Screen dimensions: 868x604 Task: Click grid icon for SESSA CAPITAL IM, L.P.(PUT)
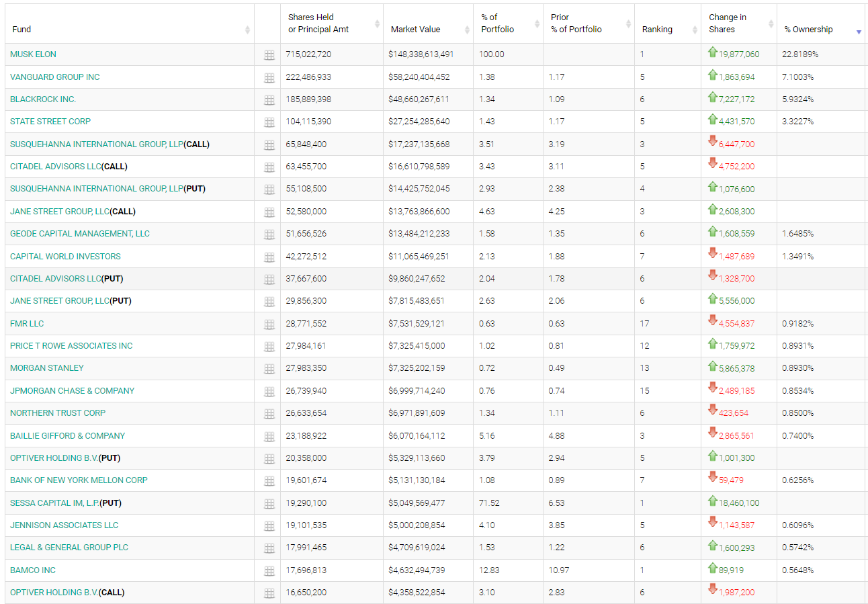pyautogui.click(x=269, y=504)
